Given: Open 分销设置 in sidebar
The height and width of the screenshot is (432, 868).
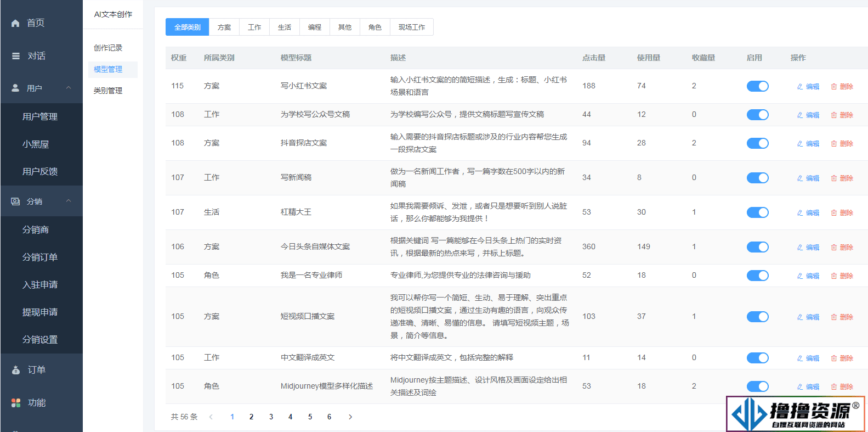Looking at the screenshot, I should tap(41, 339).
